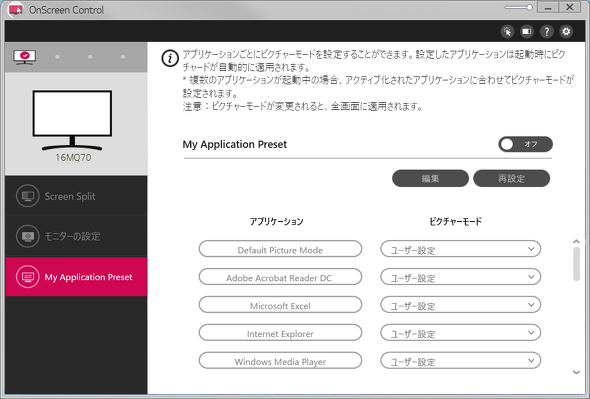
Task: Click the My Application Preset sidebar icon
Action: (27, 277)
